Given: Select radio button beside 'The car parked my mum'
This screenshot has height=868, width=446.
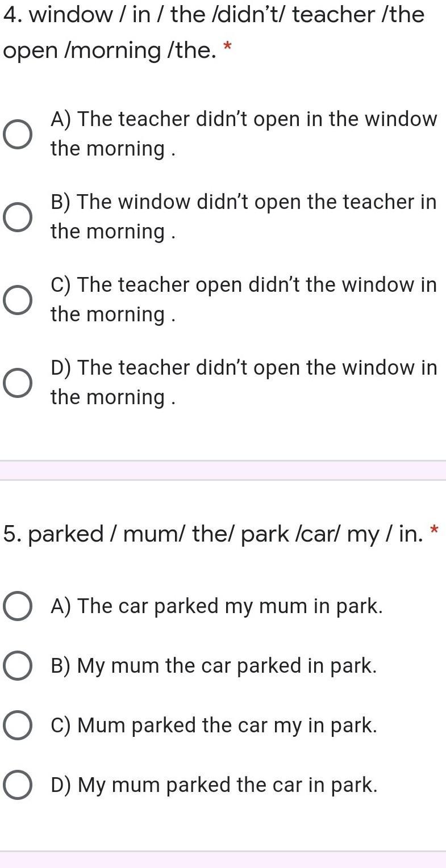Looking at the screenshot, I should 18,606.
